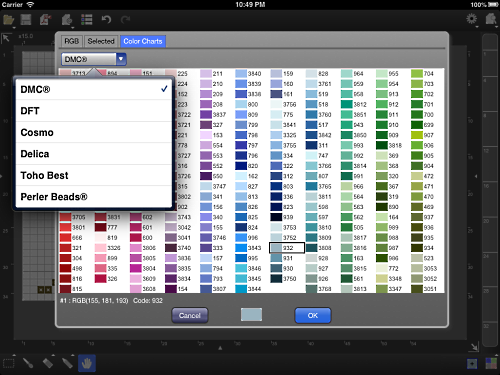Open the color list palette icon
The height and width of the screenshot is (375, 500).
[87, 20]
